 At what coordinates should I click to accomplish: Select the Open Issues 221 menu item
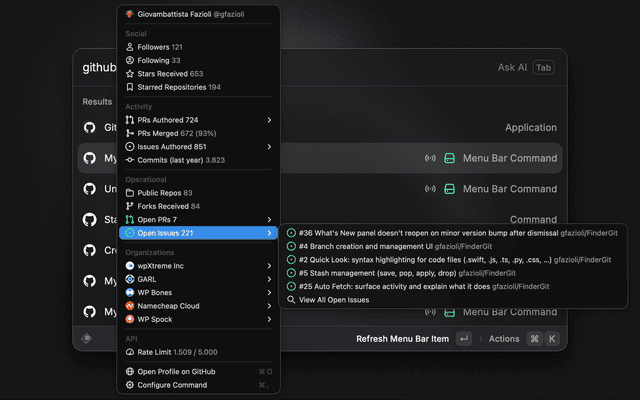[198, 233]
